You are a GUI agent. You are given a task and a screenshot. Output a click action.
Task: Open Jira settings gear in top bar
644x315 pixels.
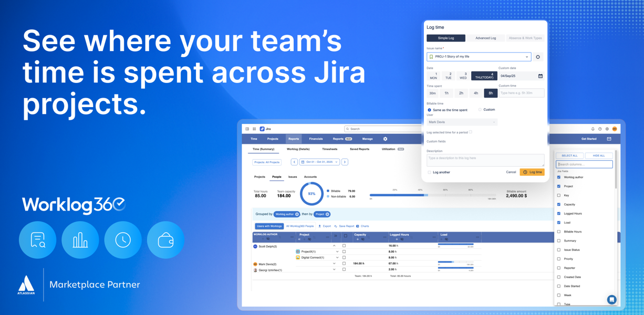pyautogui.click(x=607, y=129)
